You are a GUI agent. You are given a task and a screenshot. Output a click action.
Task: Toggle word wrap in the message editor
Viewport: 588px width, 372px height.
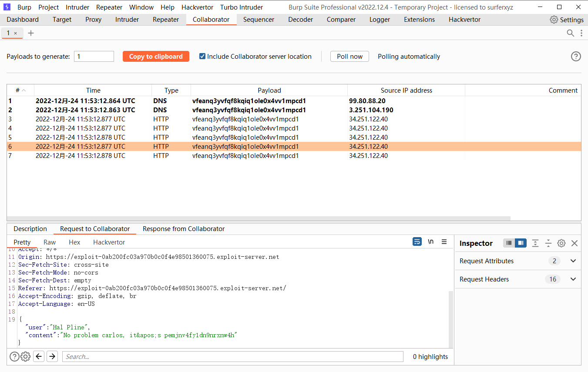tap(417, 241)
